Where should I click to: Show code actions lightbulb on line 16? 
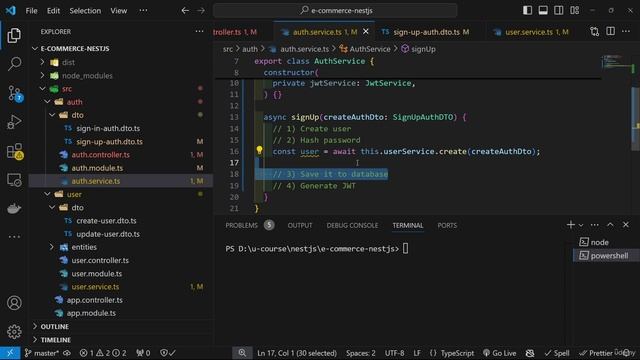(259, 150)
